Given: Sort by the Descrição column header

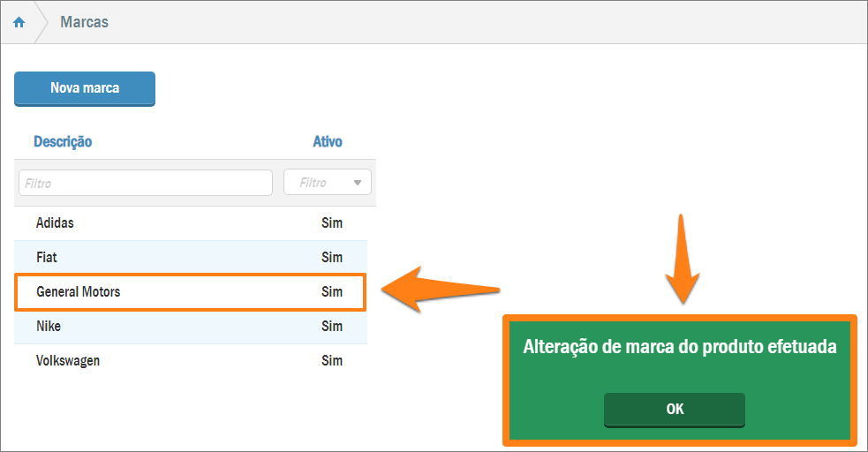Looking at the screenshot, I should pyautogui.click(x=63, y=141).
